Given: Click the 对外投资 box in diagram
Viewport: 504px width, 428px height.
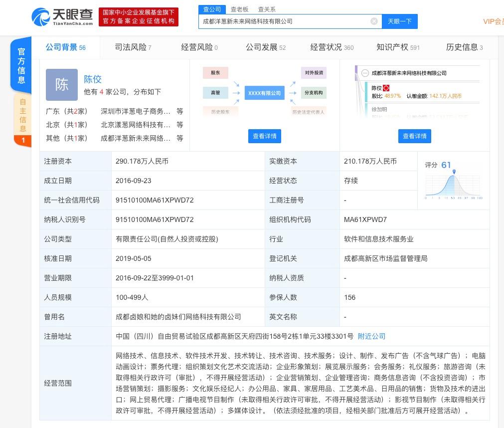Looking at the screenshot, I should pos(314,73).
